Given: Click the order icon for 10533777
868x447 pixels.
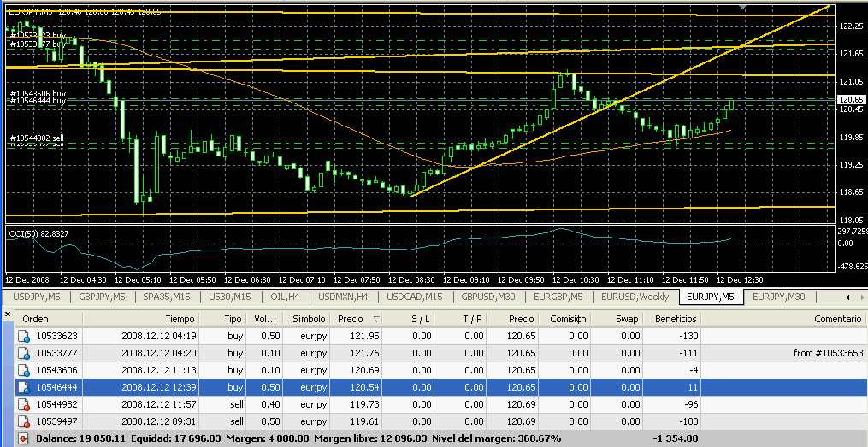Looking at the screenshot, I should pos(24,352).
